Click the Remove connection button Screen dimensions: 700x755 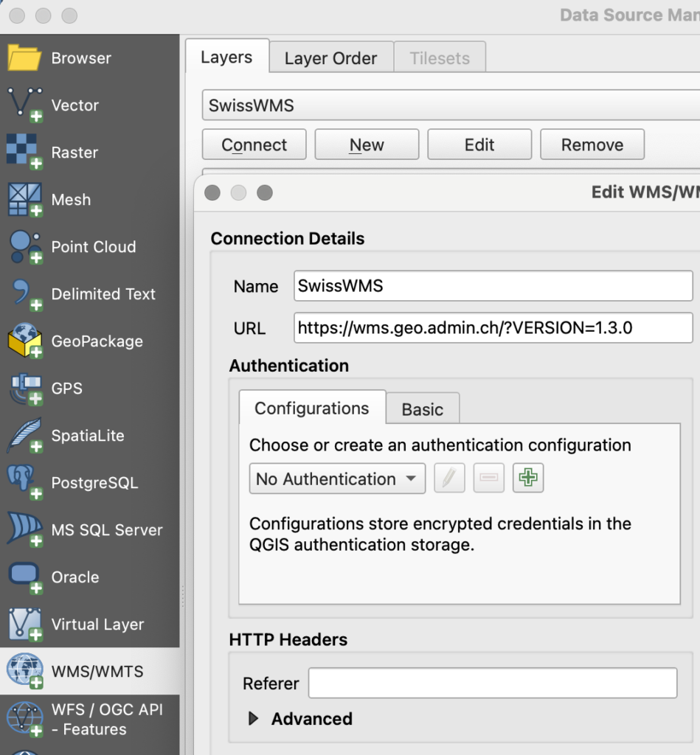(x=592, y=145)
